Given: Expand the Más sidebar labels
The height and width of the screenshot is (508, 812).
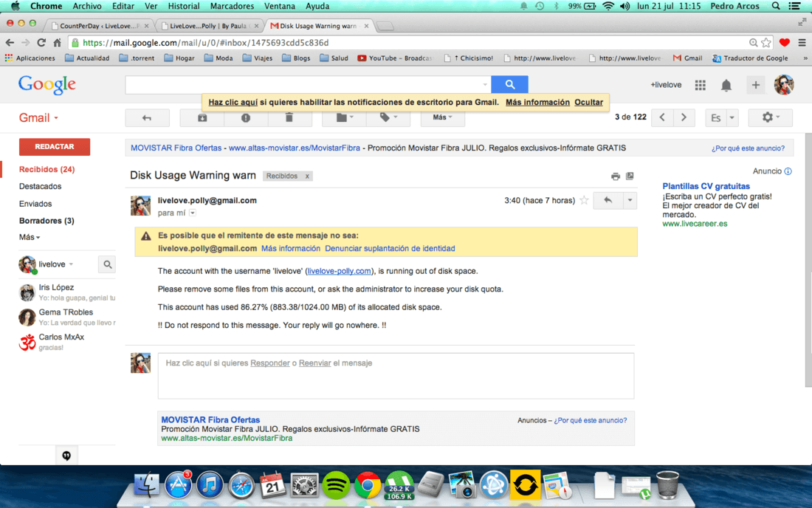Looking at the screenshot, I should click(30, 237).
